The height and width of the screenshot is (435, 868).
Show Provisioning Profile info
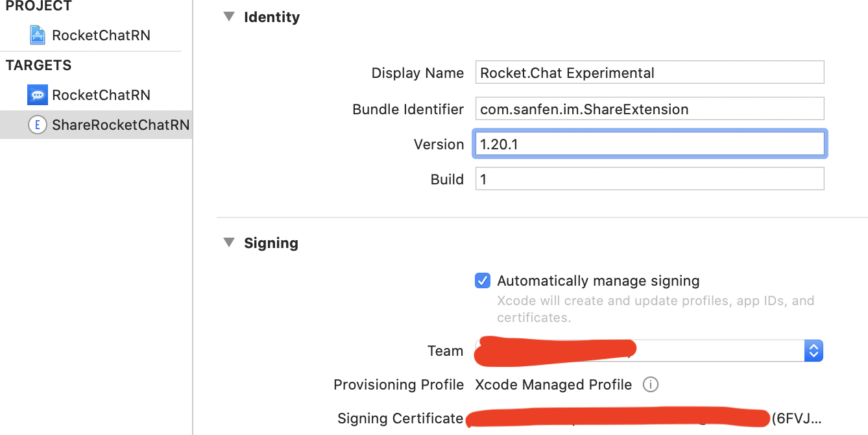pos(650,384)
